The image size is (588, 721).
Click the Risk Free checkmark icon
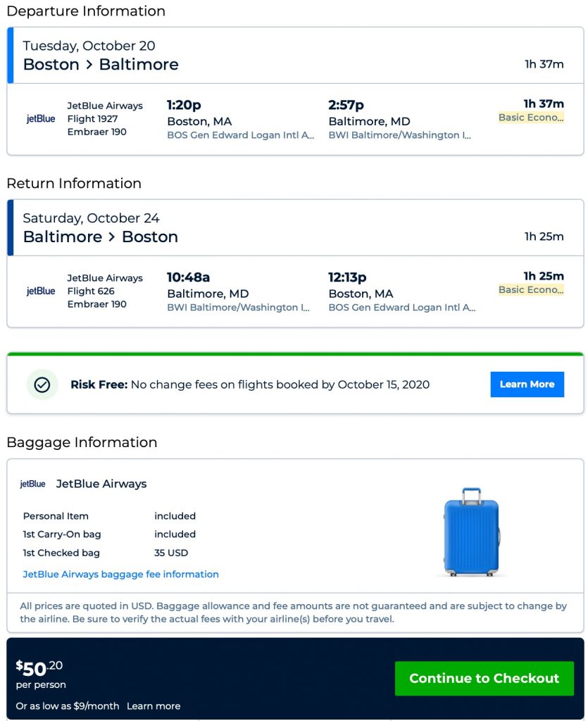point(42,384)
